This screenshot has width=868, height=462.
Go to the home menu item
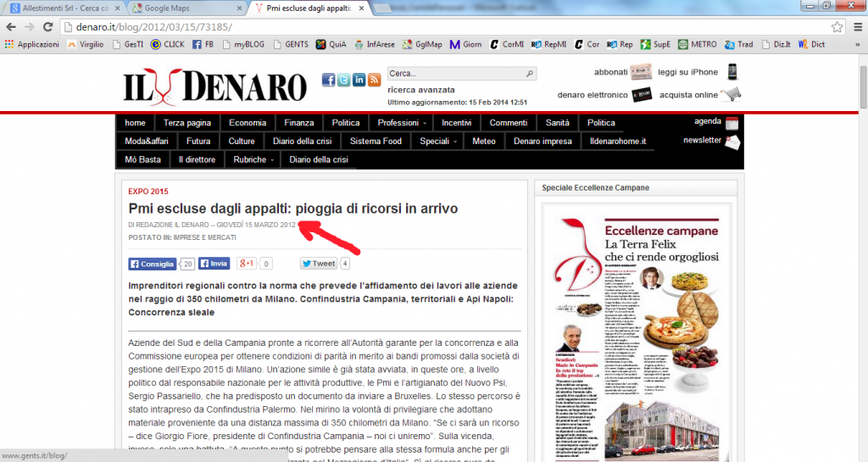135,123
